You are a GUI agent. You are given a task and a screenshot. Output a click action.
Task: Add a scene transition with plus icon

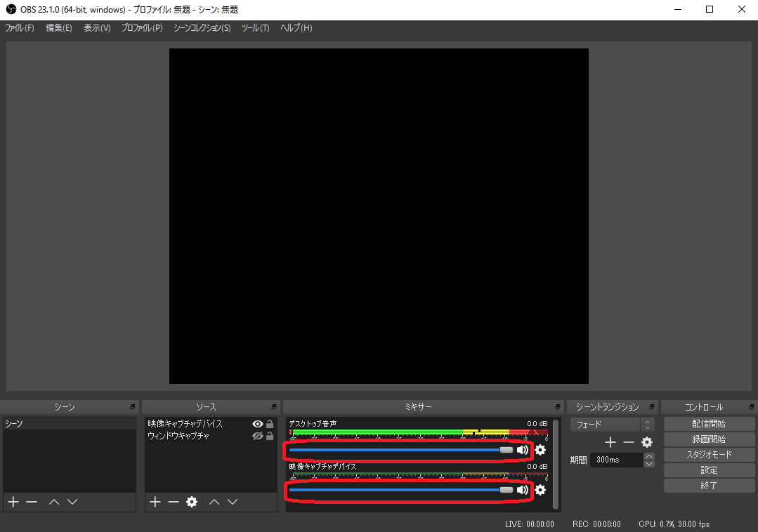pos(610,442)
